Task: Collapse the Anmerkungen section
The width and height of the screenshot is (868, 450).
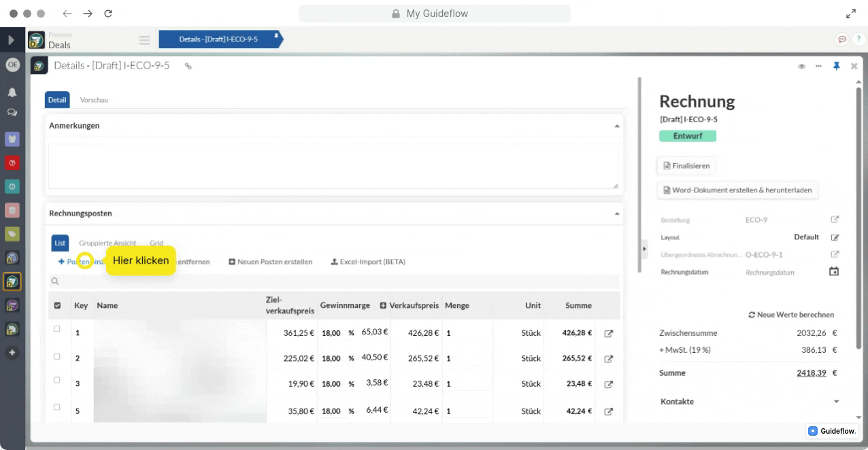Action: click(617, 126)
